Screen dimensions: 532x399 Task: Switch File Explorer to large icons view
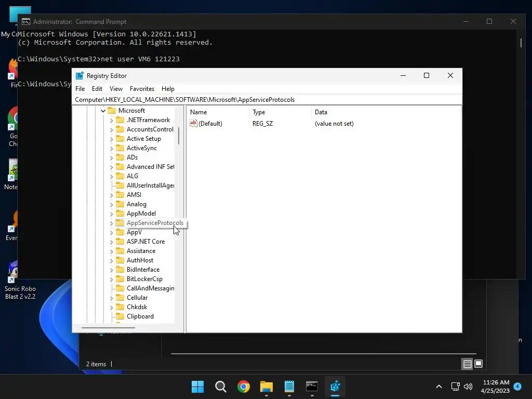coord(478,364)
